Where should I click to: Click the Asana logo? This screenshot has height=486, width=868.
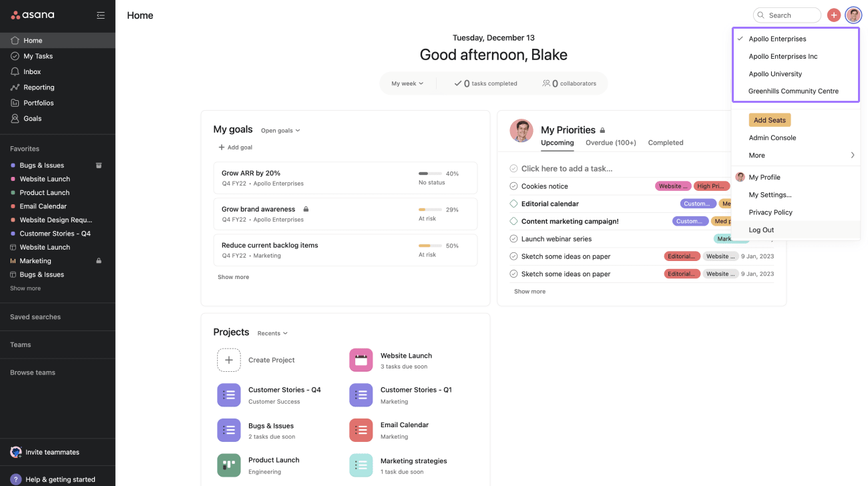click(33, 15)
